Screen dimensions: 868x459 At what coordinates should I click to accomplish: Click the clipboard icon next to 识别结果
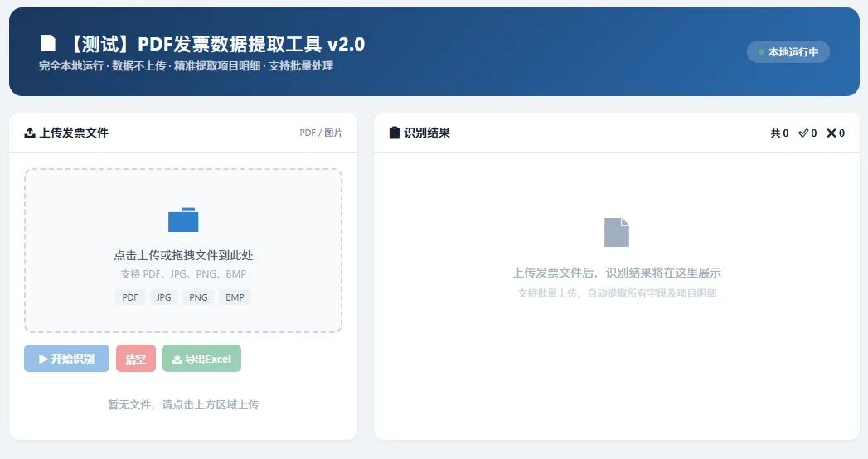[394, 133]
